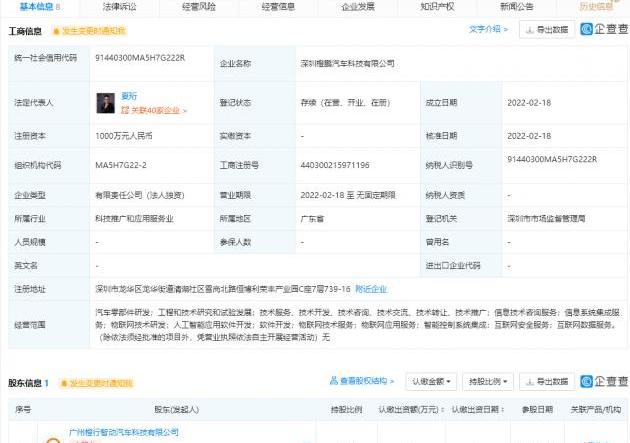Open the 文字介绍 link
The height and width of the screenshot is (443, 630).
pos(488,29)
